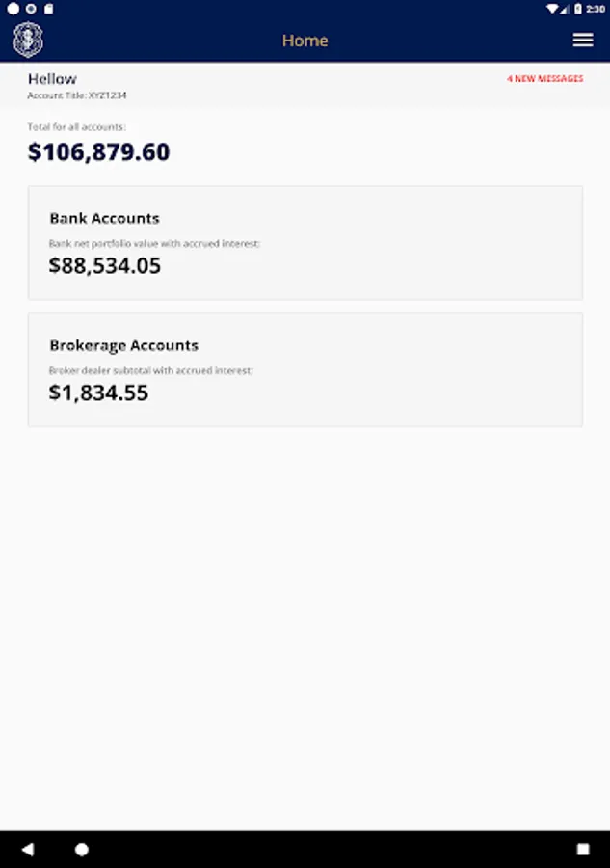Tap the recent apps square button
610x868 pixels.
pyautogui.click(x=582, y=850)
